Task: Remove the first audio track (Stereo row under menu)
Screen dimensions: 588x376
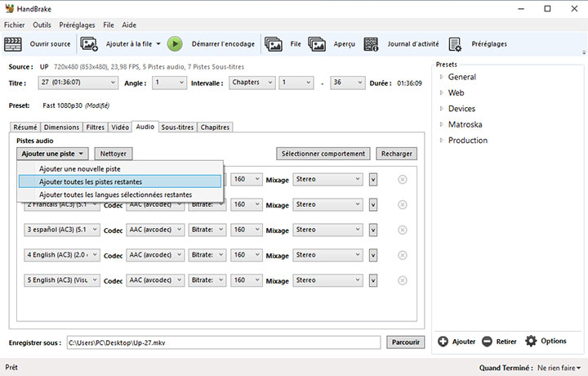Action: (403, 179)
